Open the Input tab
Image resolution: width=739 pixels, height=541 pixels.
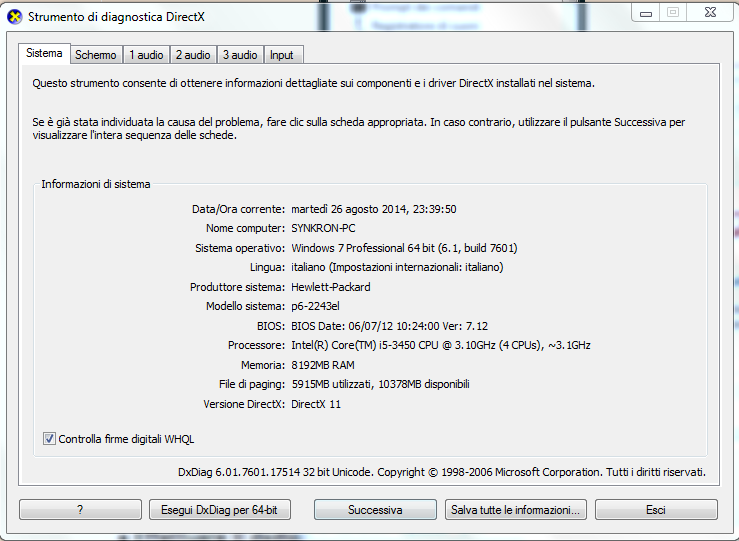coord(282,55)
